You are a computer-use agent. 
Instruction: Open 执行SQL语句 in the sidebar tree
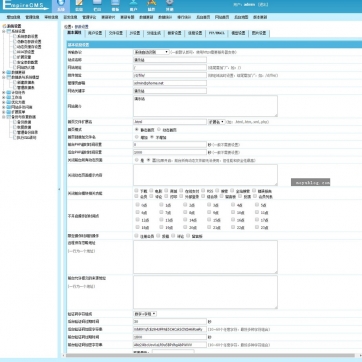pyautogui.click(x=27, y=137)
